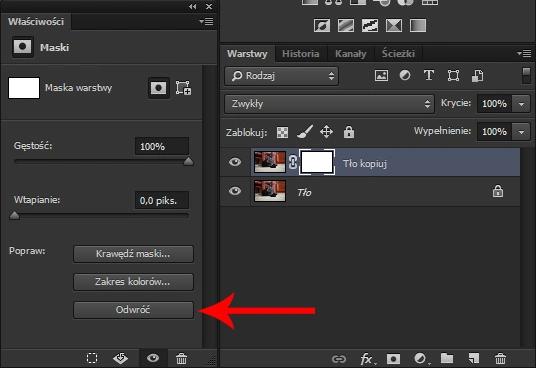The height and width of the screenshot is (368, 536).
Task: Select the Właściwości panel tab
Action: pos(36,22)
